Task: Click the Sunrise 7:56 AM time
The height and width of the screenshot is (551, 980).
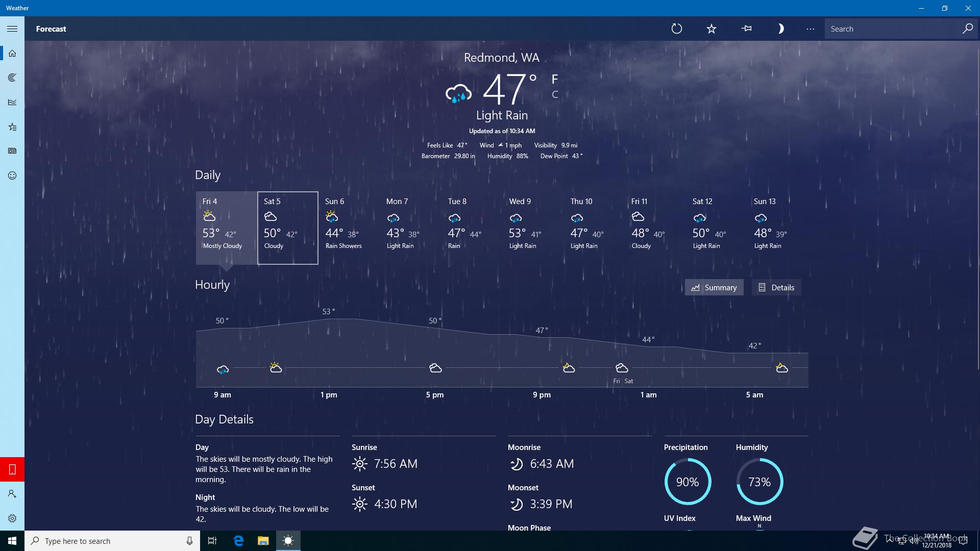Action: click(396, 464)
